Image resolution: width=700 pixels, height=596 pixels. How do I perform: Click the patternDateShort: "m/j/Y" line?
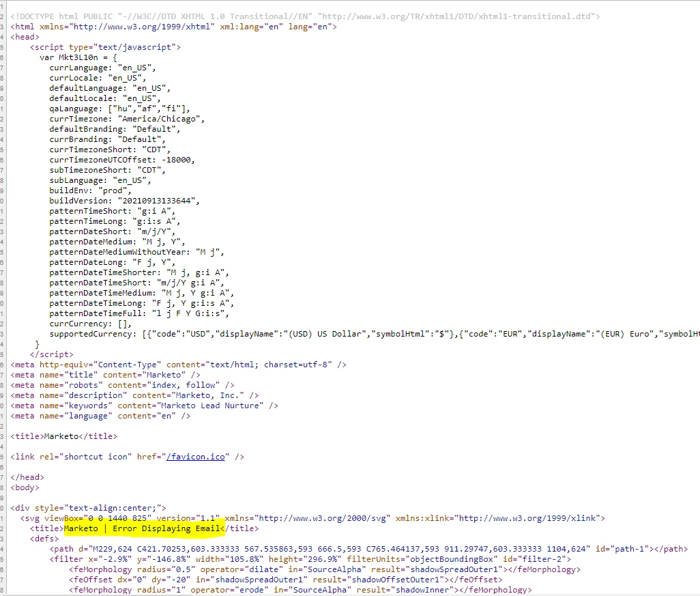click(x=113, y=232)
